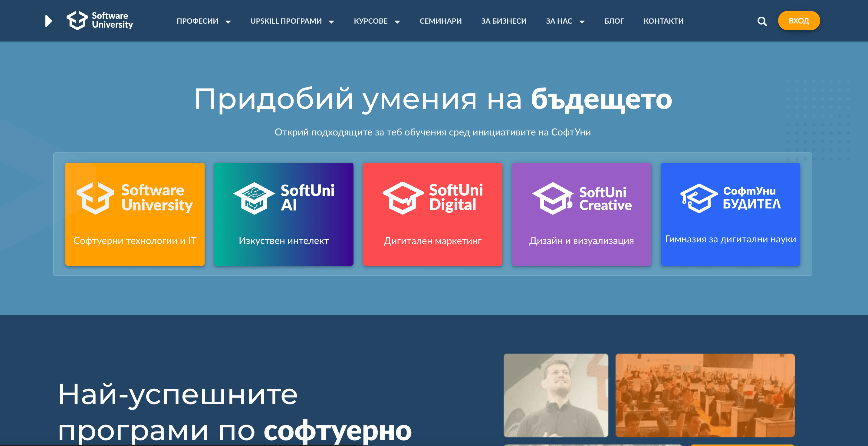Click the play arrow icon beside the logo
This screenshot has height=446, width=868.
coord(48,21)
